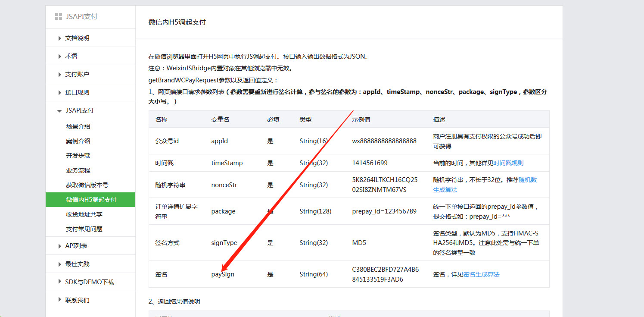Image resolution: width=644 pixels, height=317 pixels.
Task: Click the String(128) type cell
Action: (x=315, y=211)
